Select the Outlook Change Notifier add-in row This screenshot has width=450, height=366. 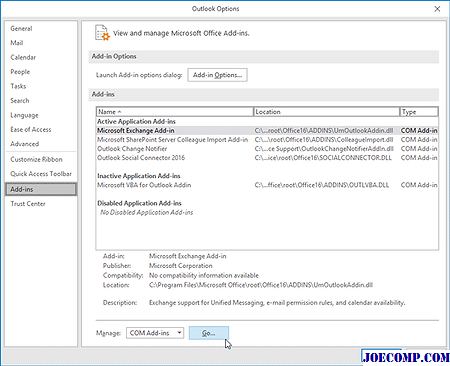(x=267, y=149)
